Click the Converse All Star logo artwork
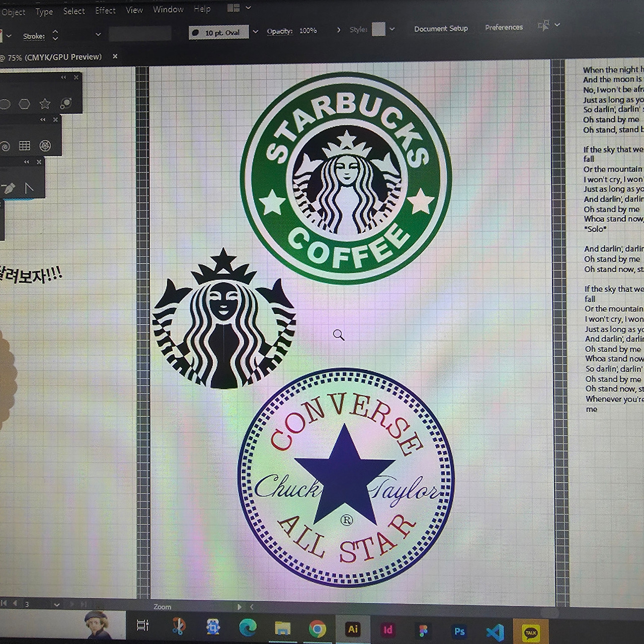Image resolution: width=644 pixels, height=644 pixels. pos(346,477)
